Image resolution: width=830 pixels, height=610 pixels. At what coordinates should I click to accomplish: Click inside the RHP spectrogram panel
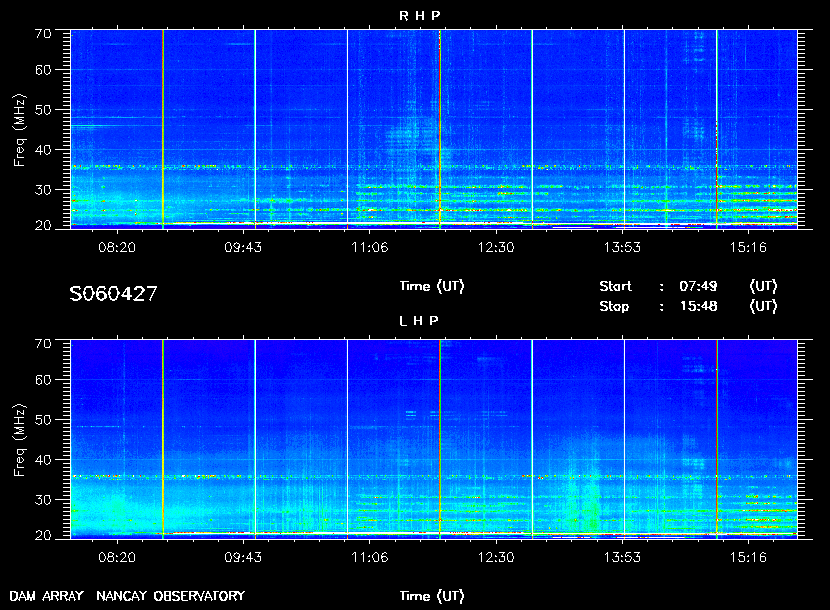click(434, 129)
